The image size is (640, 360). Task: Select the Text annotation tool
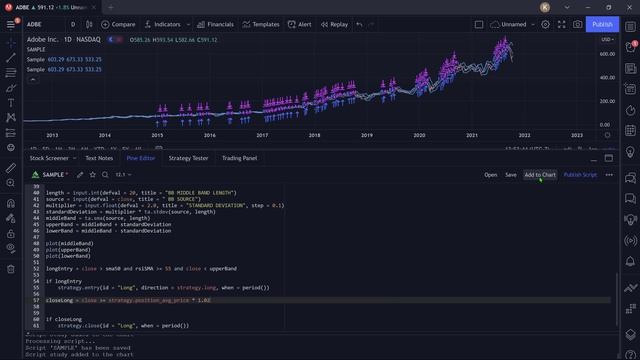[11, 103]
